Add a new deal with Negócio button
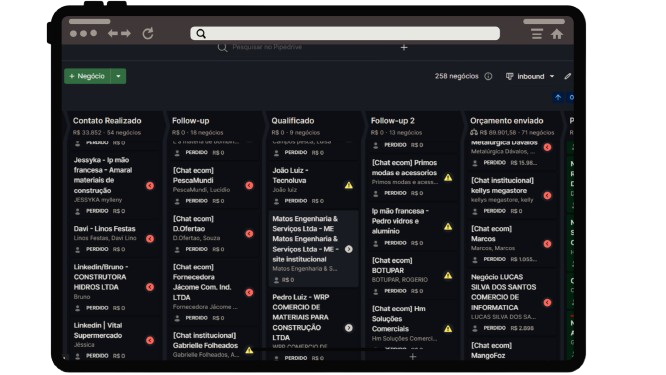 (x=87, y=76)
